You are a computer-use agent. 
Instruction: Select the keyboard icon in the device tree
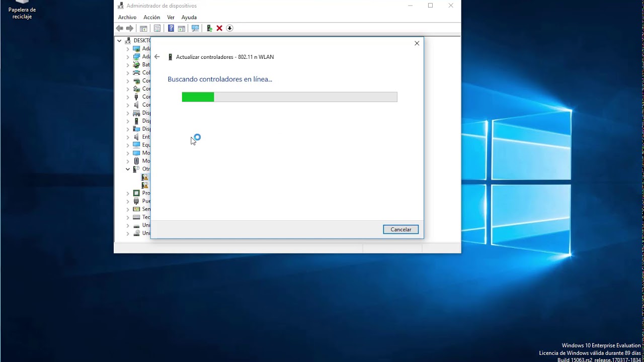[x=136, y=217]
